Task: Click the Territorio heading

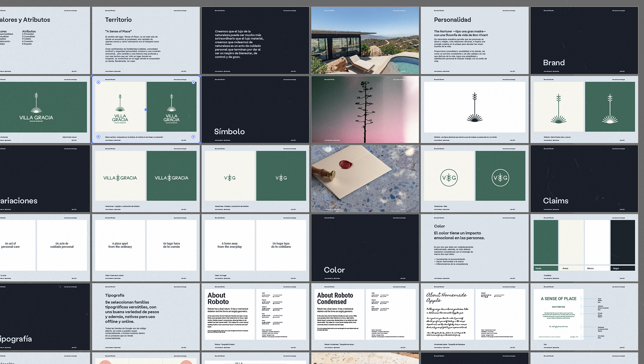Action: click(x=118, y=20)
